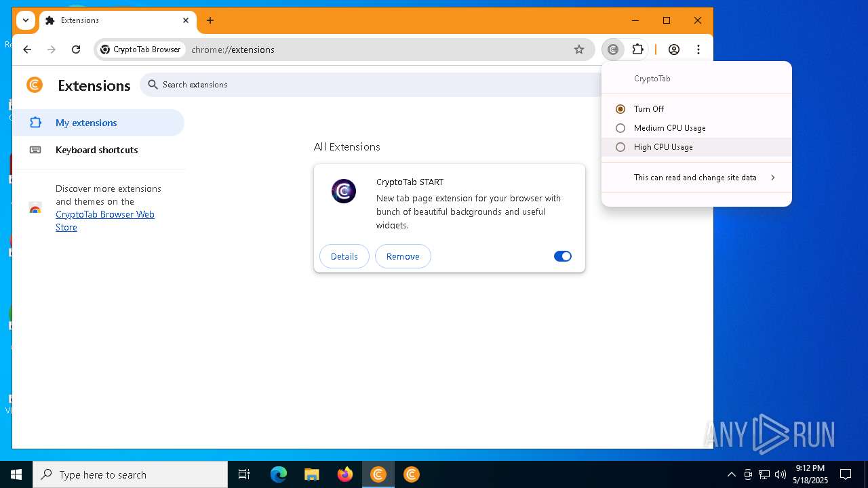
Task: Follow the CryptoTab Browser Web Store link
Action: tap(105, 221)
